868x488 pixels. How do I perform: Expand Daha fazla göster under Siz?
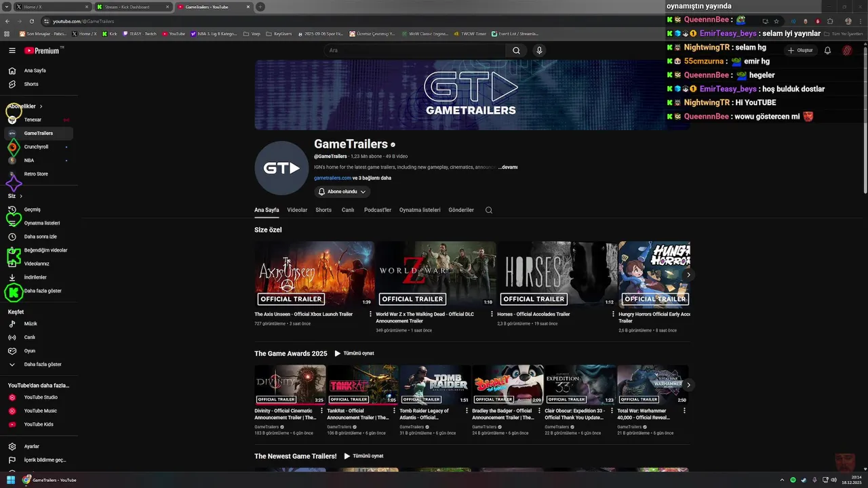(x=37, y=291)
